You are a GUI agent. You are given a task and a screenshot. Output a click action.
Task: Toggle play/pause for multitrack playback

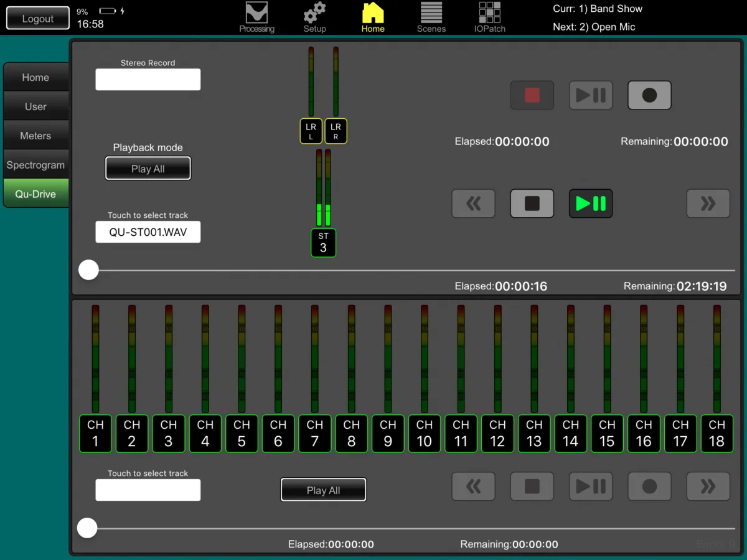591,486
